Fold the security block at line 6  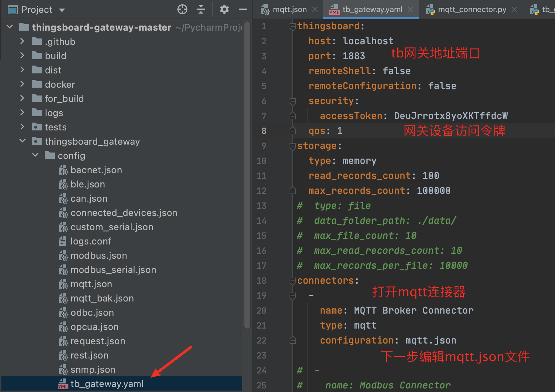click(x=293, y=101)
